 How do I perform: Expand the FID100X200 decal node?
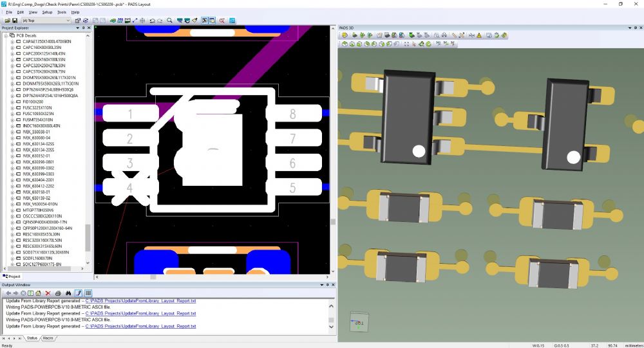coord(12,102)
